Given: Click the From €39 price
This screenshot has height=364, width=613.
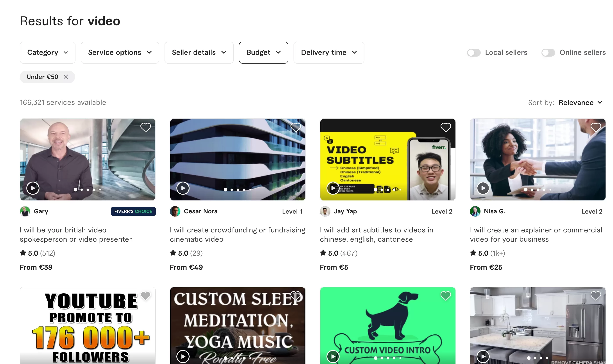Looking at the screenshot, I should tap(36, 267).
